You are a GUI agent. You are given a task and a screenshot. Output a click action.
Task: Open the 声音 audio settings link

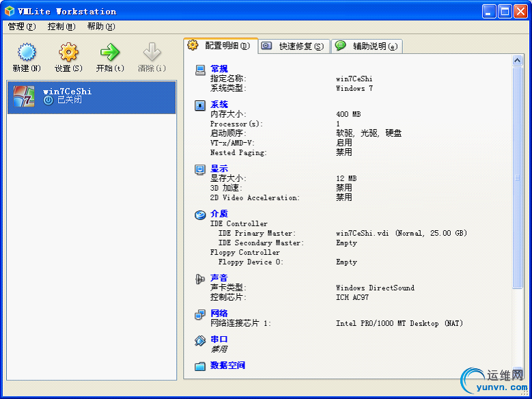pos(219,278)
